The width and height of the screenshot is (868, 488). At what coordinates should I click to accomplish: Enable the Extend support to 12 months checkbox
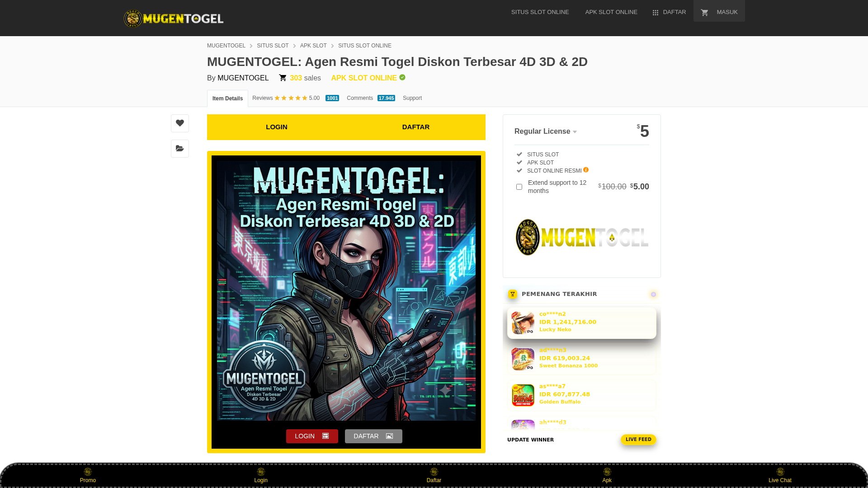click(519, 187)
